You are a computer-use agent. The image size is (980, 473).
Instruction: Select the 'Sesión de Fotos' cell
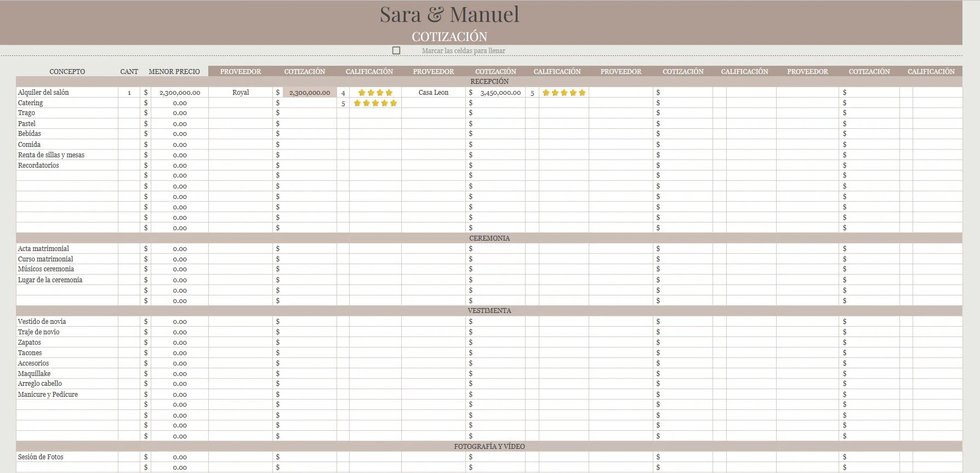click(x=67, y=457)
